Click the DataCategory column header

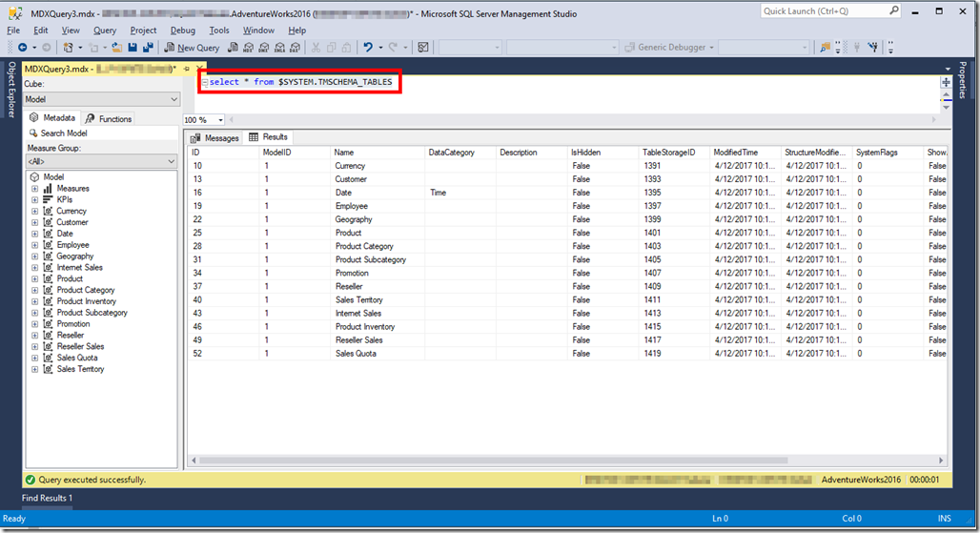(x=459, y=153)
